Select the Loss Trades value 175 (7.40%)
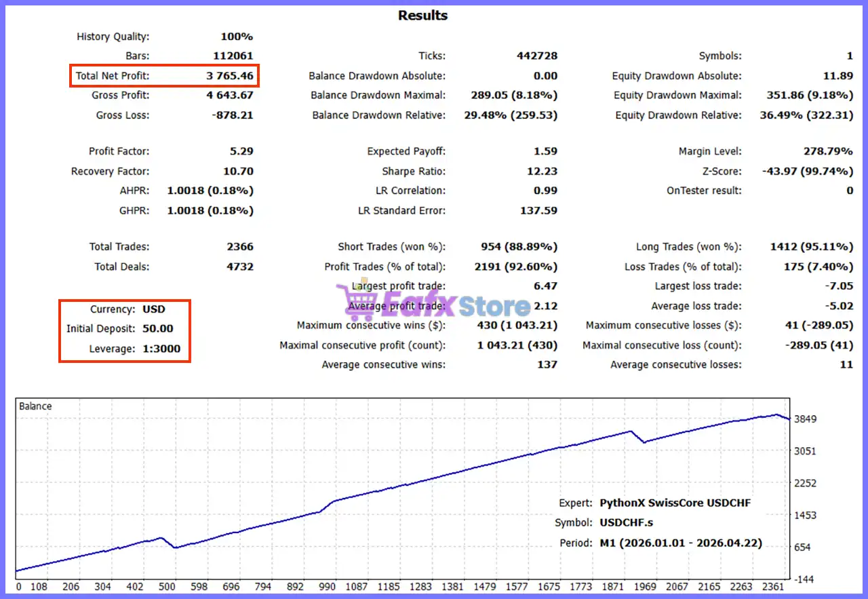The width and height of the screenshot is (868, 599). tap(818, 267)
